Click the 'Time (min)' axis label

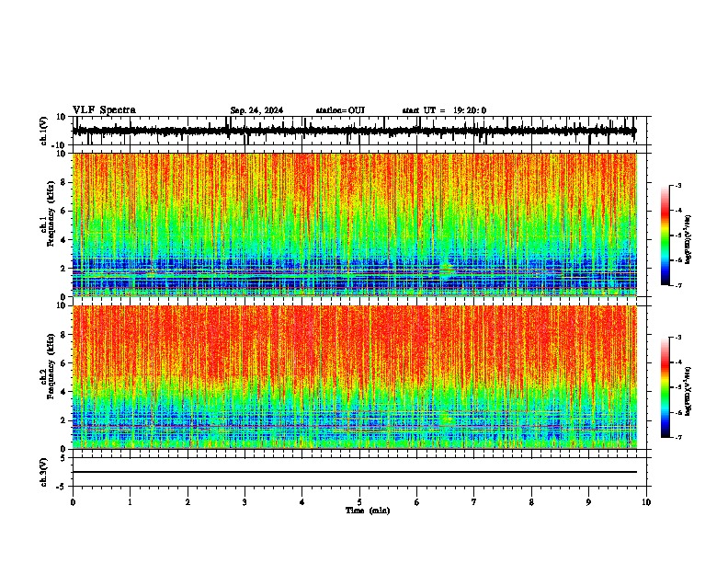pyautogui.click(x=368, y=511)
